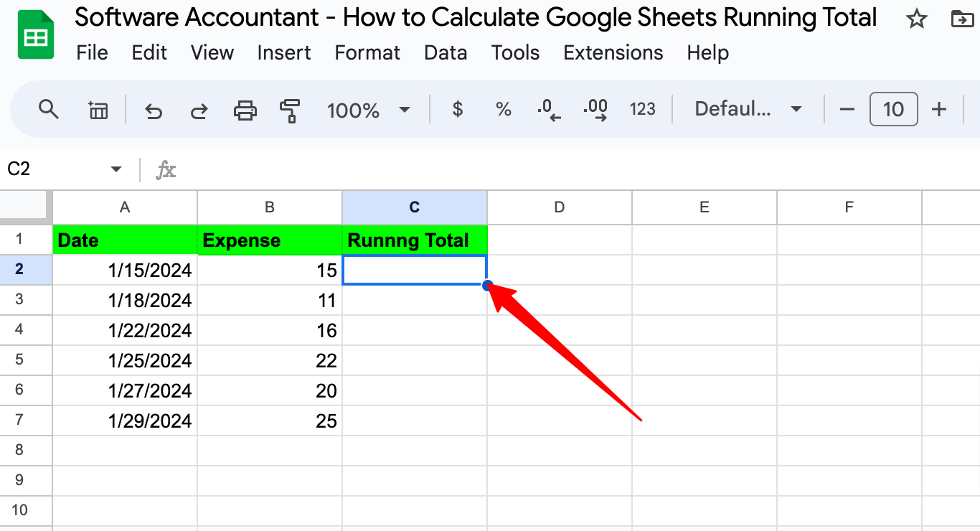The image size is (980, 531).
Task: Click the font size field showing 10
Action: (893, 109)
